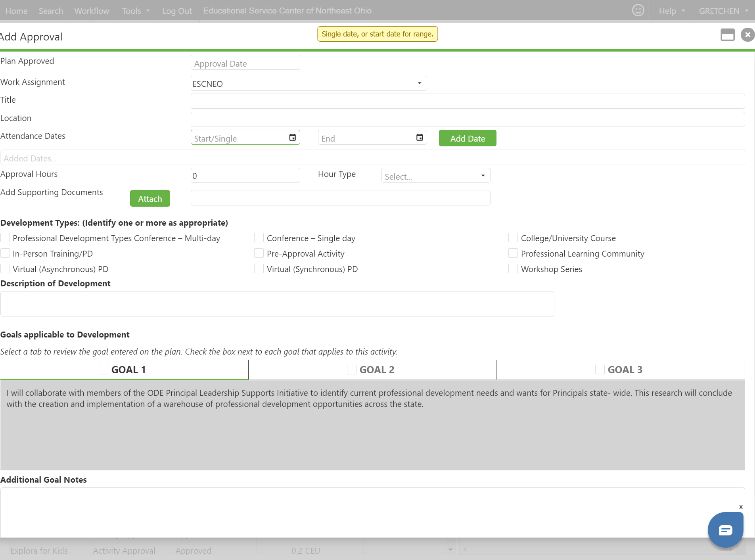Click the Add Date button
The height and width of the screenshot is (560, 755).
(x=468, y=138)
